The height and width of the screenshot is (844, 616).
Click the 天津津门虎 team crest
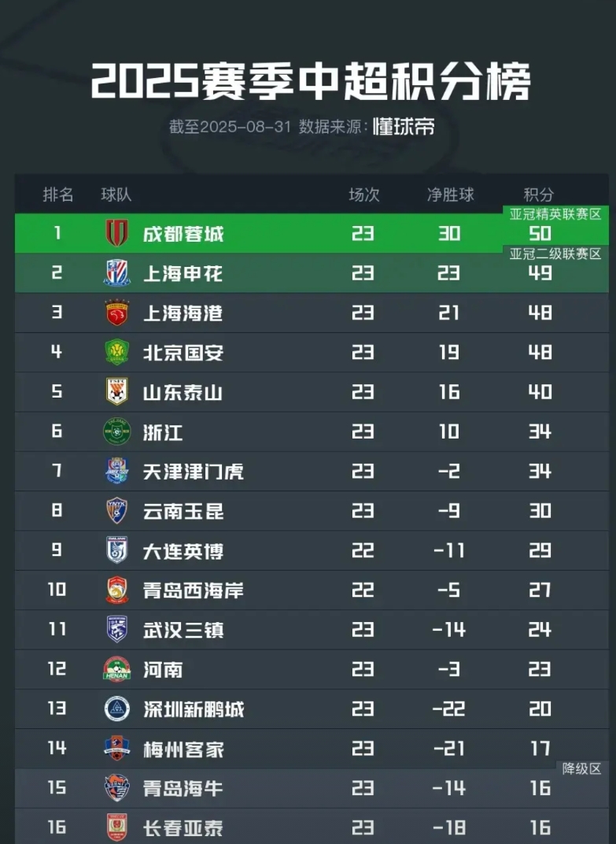116,471
